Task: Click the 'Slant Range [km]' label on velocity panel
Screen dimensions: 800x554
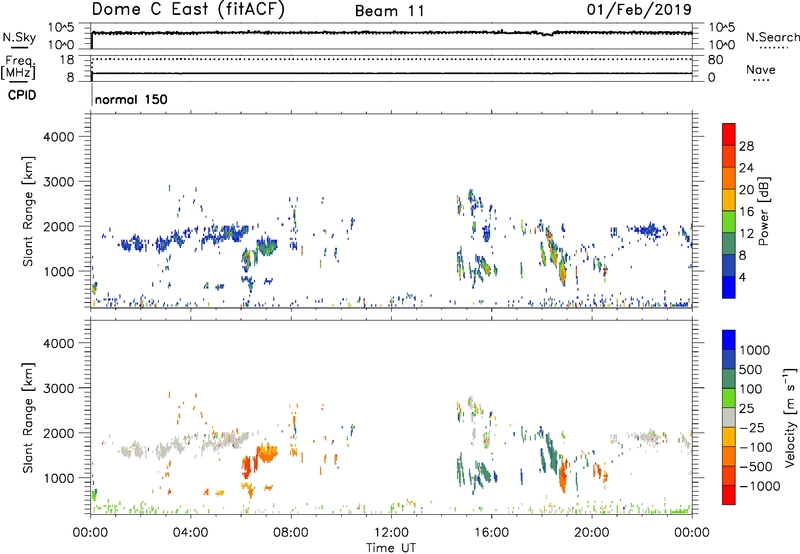Action: (x=28, y=418)
